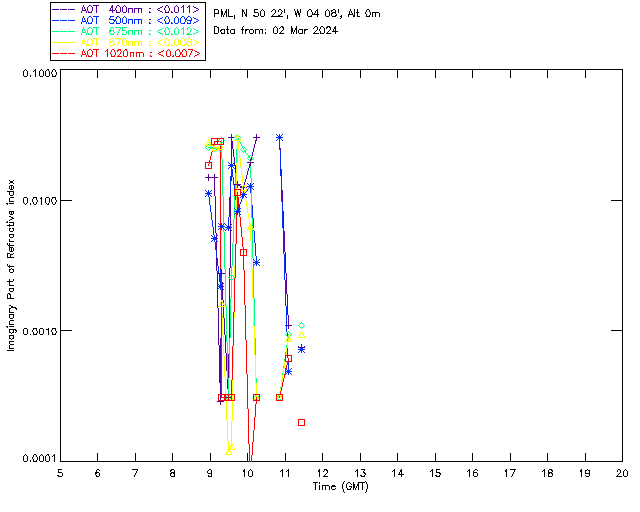Click the AOT 1020nm legend entry
The image size is (640, 512).
point(127,53)
